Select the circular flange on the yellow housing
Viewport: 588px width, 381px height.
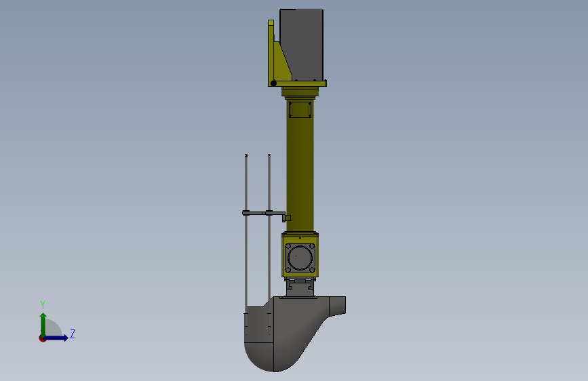(x=300, y=258)
